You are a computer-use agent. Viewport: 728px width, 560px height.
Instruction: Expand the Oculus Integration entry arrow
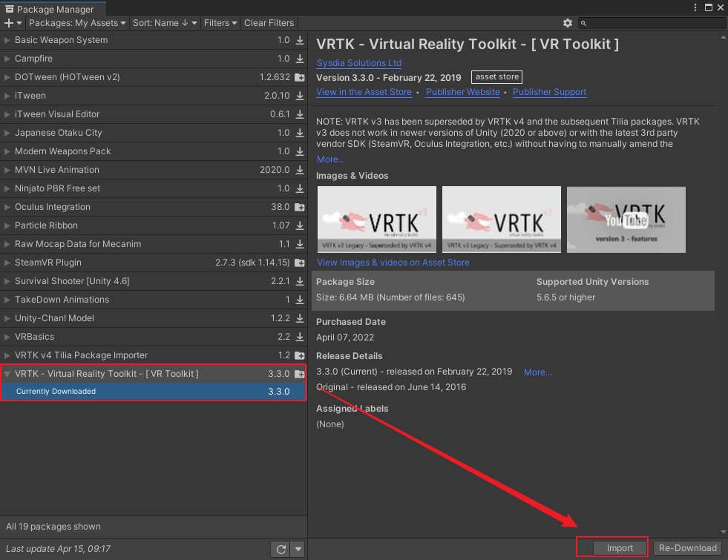click(7, 208)
